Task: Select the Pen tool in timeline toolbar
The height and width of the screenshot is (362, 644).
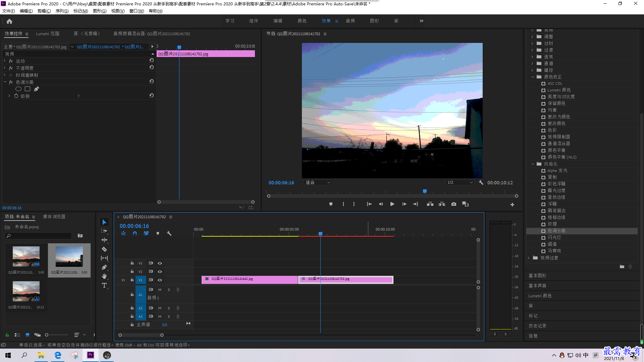Action: click(104, 267)
